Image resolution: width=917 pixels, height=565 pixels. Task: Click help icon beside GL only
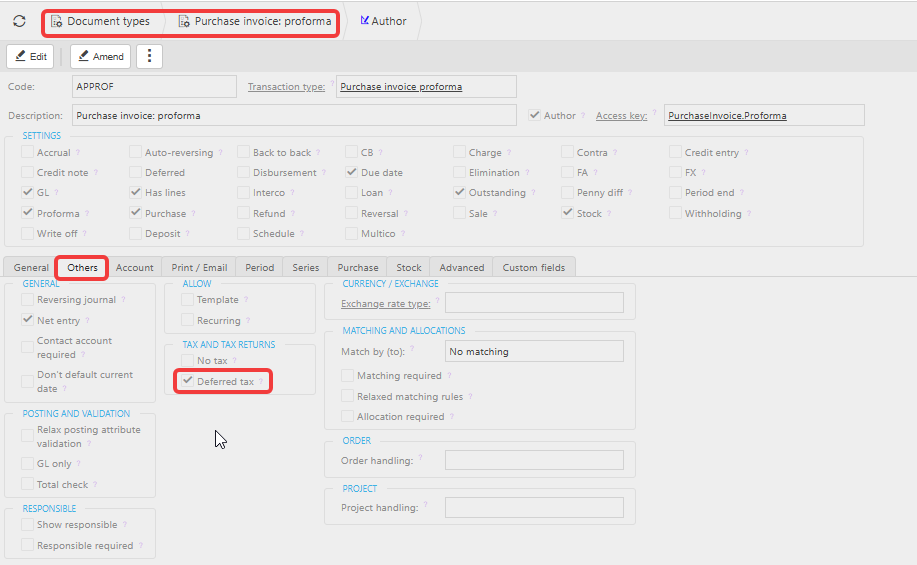point(78,463)
